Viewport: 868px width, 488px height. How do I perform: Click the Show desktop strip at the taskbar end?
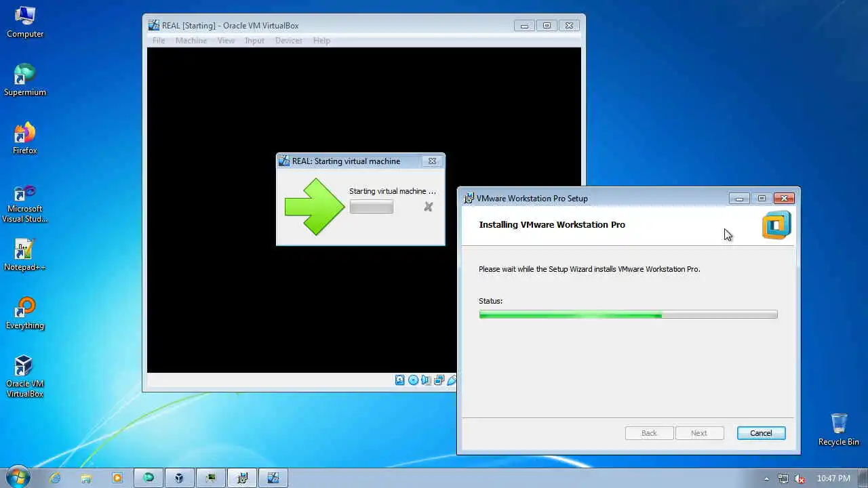[863, 478]
